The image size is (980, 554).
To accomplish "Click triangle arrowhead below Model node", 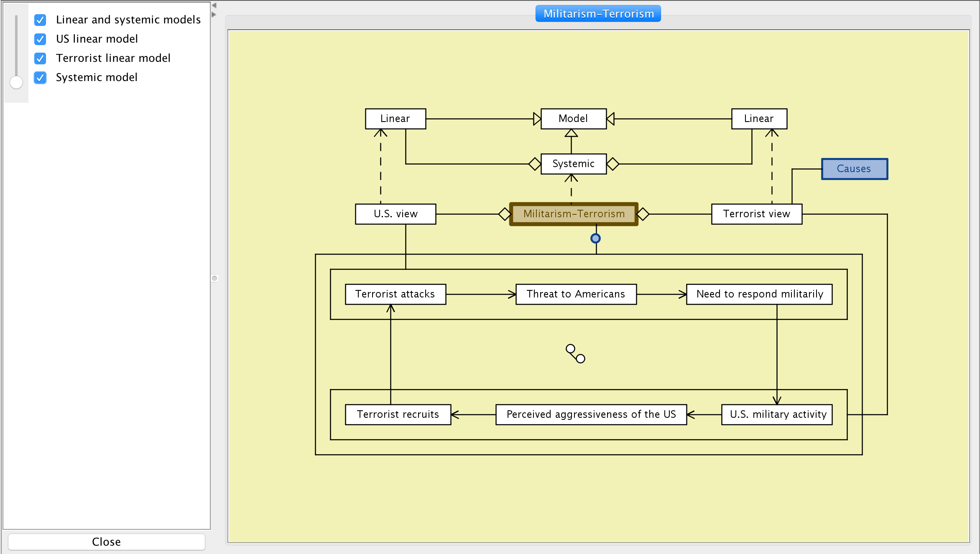I will click(571, 133).
